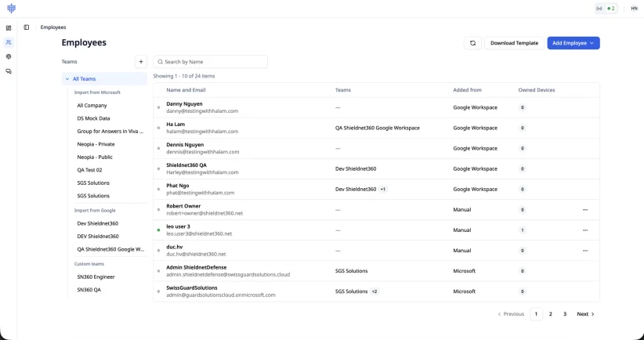This screenshot has height=340, width=644.
Task: Show the +1 extra teams for Phat Ngo
Action: point(383,190)
